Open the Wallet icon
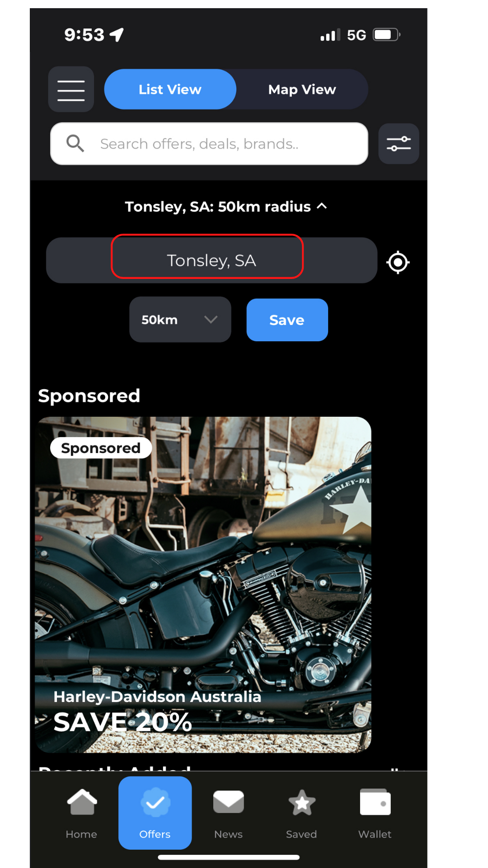The image size is (488, 868). pyautogui.click(x=375, y=802)
